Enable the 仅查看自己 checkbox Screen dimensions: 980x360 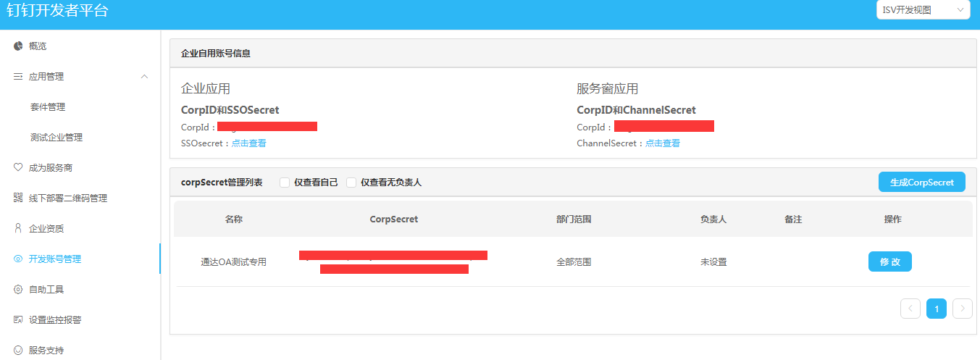285,183
